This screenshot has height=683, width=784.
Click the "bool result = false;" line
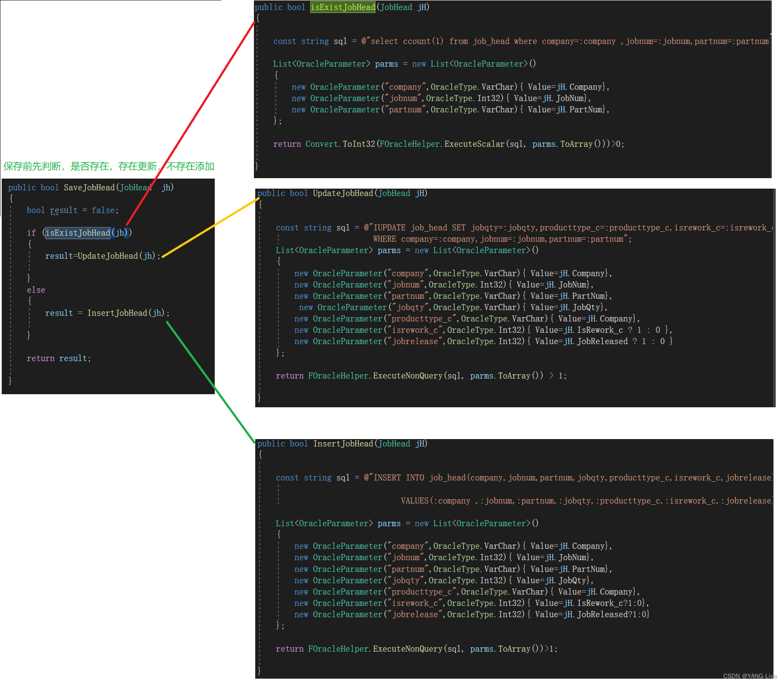pos(73,210)
